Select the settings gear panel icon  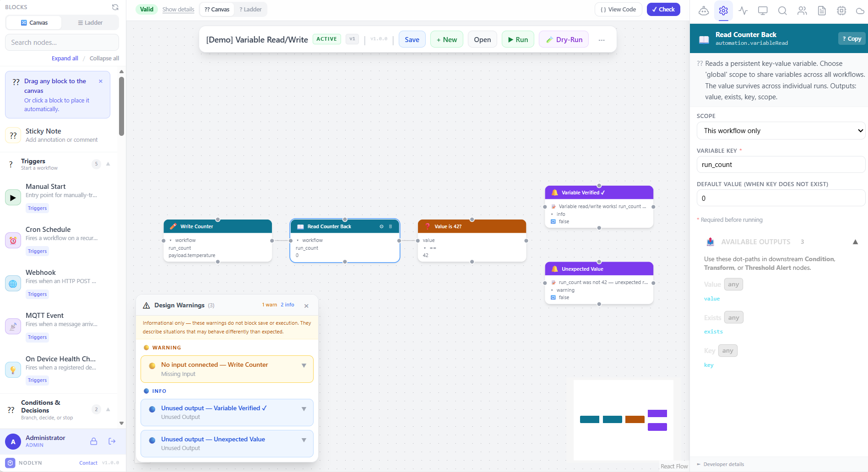(723, 11)
